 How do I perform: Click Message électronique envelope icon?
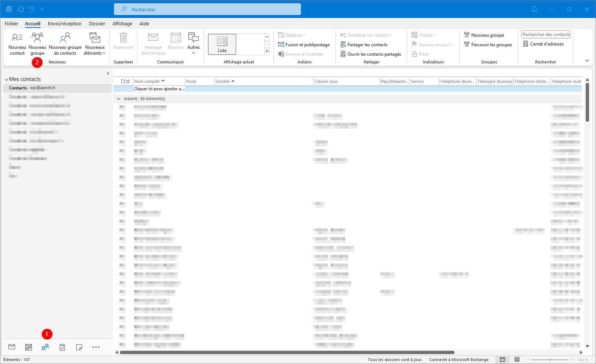153,37
